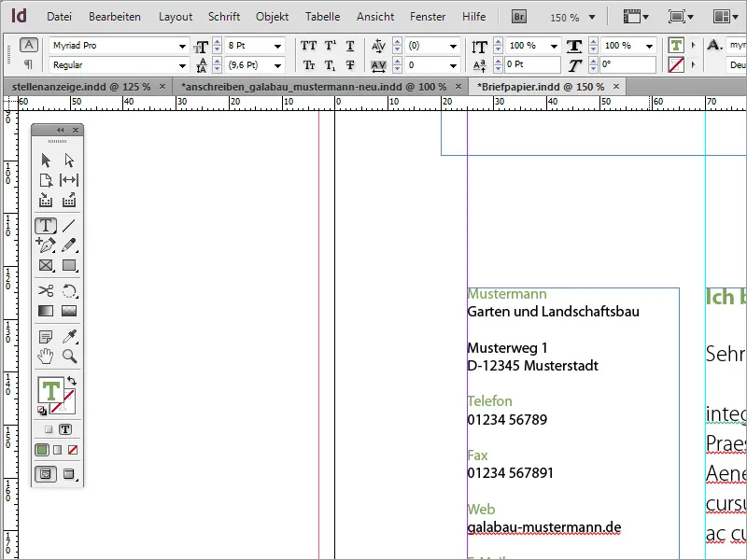Open the vertical scale 100 % dropdown
This screenshot has width=747, height=560.
tap(554, 46)
